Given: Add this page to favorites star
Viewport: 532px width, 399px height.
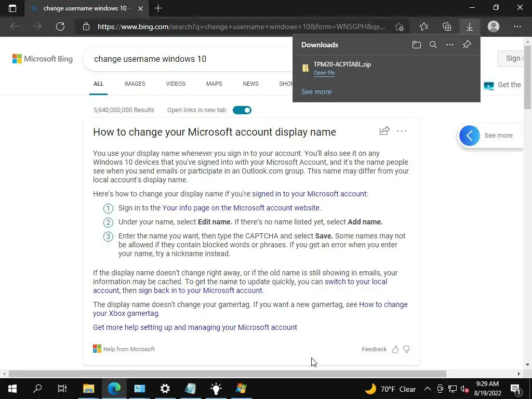Looking at the screenshot, I should click(400, 26).
